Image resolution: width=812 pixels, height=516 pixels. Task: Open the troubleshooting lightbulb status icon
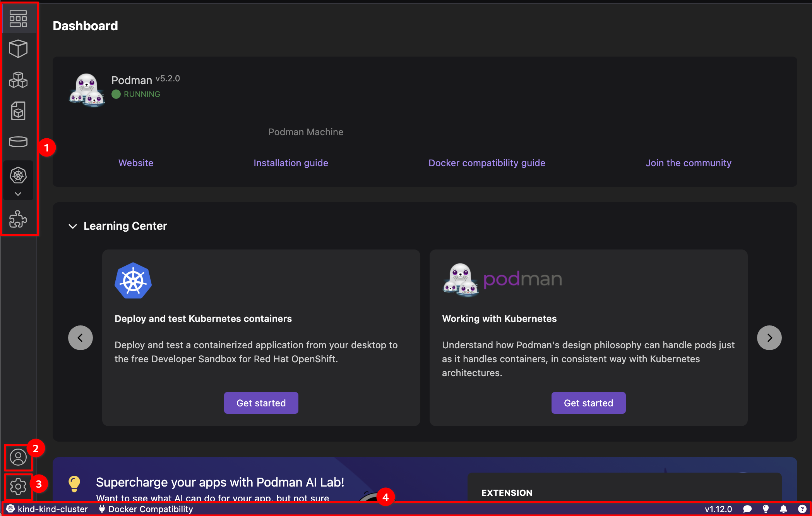pyautogui.click(x=766, y=509)
